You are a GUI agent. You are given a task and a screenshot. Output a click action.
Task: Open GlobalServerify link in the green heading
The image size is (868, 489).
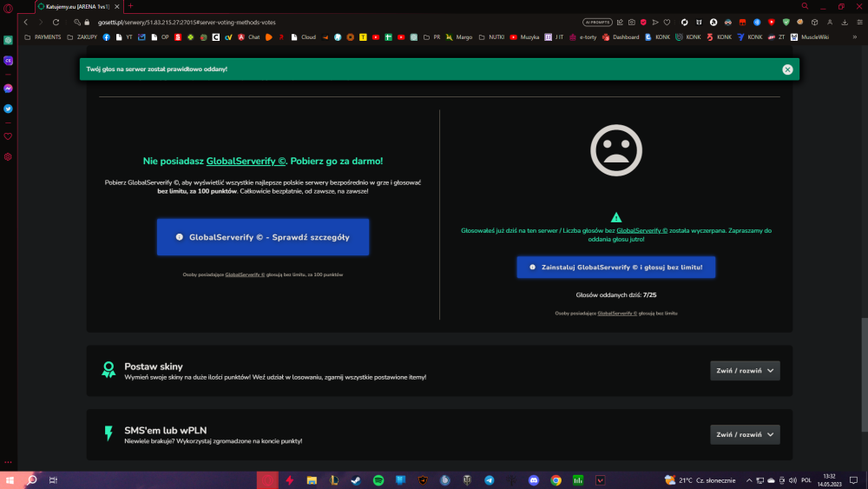pos(246,162)
